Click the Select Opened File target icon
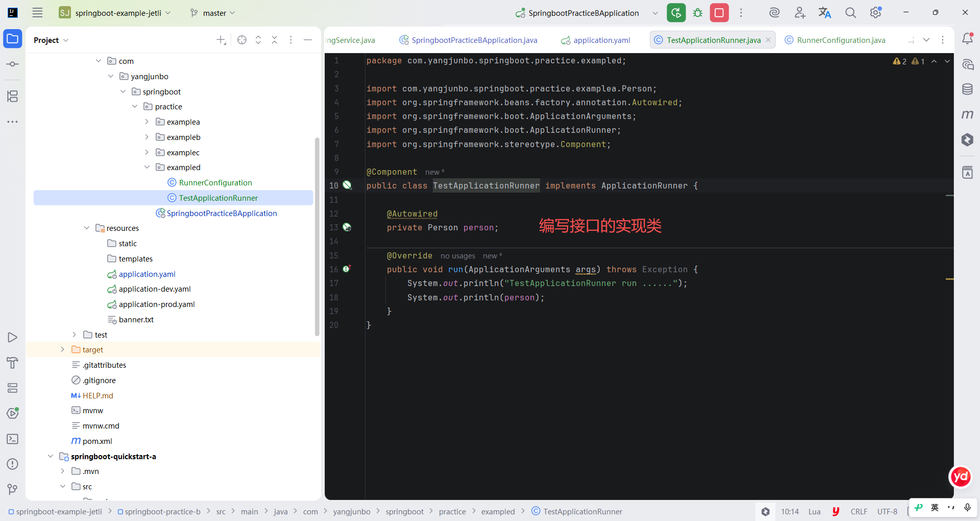 coord(242,40)
